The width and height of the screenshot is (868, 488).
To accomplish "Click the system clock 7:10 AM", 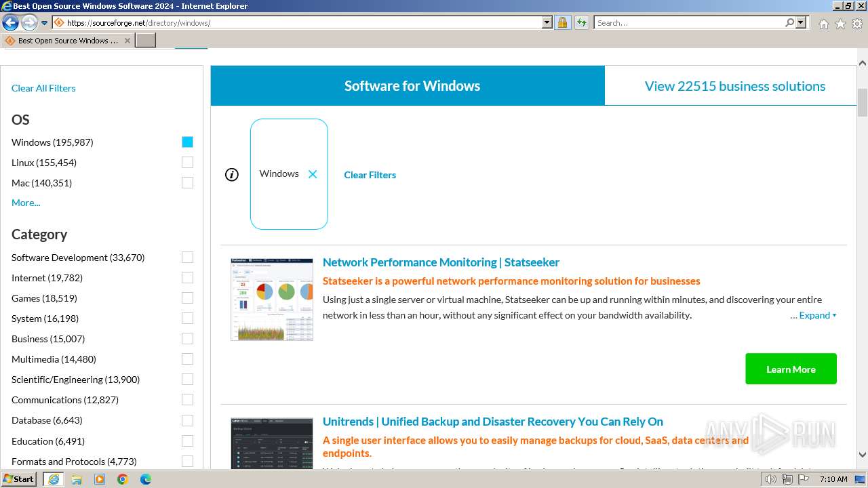I will coord(833,479).
